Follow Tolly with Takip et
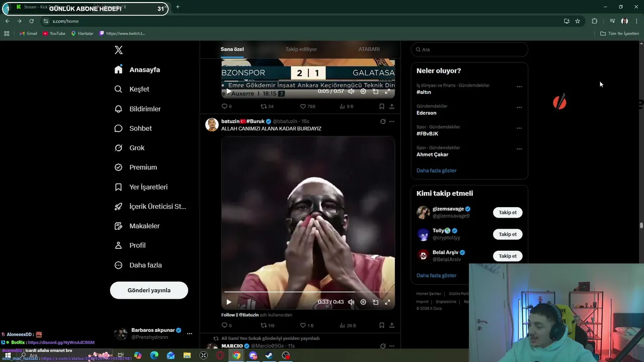644x362 pixels. tap(508, 234)
